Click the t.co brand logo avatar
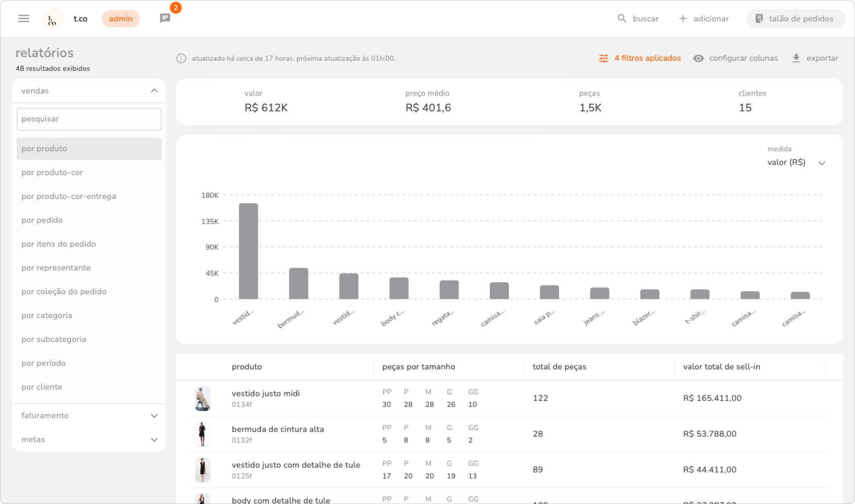Screen dimensions: 855x504 click(x=53, y=19)
